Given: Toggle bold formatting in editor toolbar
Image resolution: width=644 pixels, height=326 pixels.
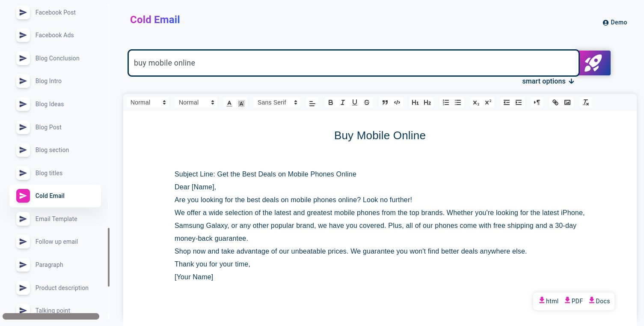Looking at the screenshot, I should point(330,102).
